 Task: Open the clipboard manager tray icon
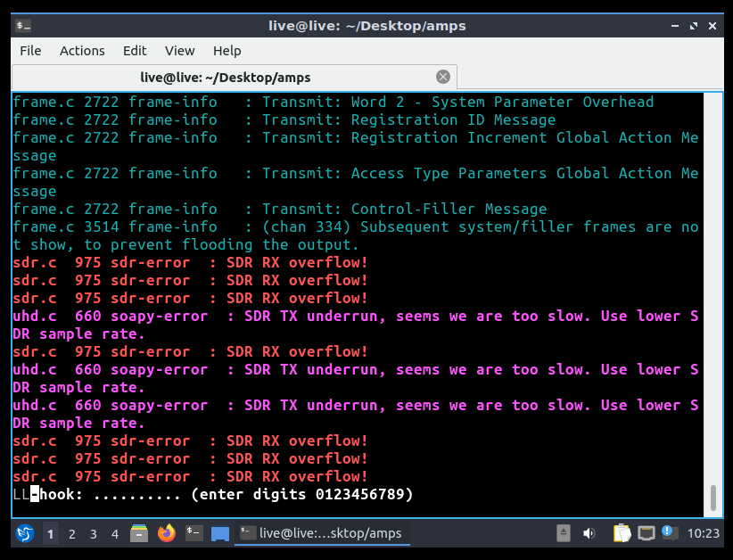click(x=622, y=533)
